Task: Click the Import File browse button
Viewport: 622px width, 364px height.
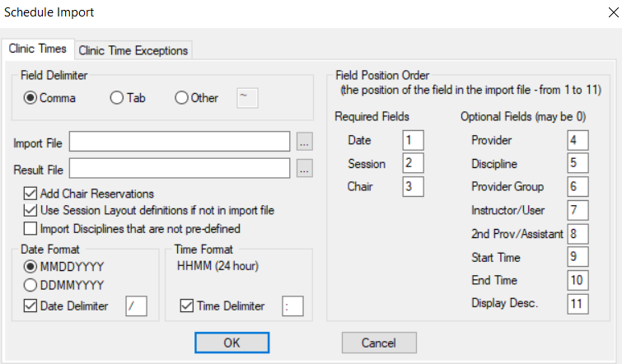Action: [305, 142]
